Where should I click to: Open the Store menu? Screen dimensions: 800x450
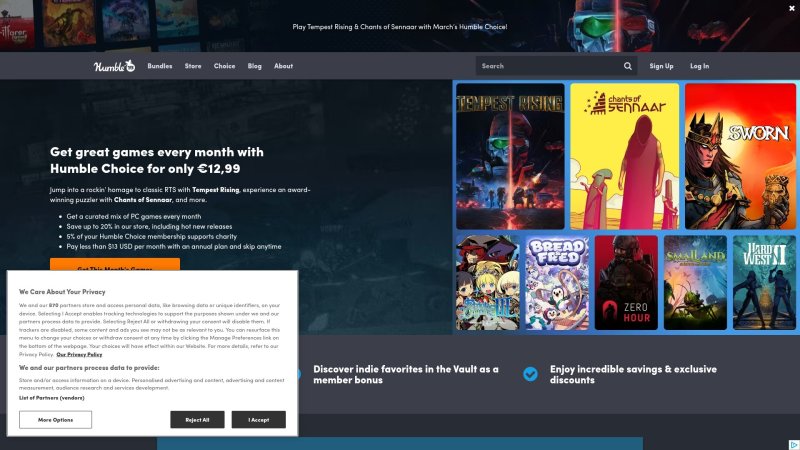pyautogui.click(x=193, y=66)
